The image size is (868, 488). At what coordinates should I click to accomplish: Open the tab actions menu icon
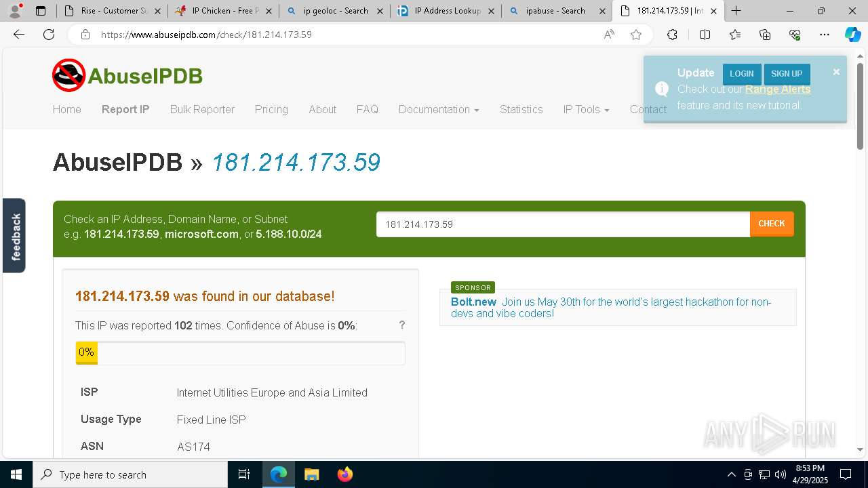click(x=41, y=11)
